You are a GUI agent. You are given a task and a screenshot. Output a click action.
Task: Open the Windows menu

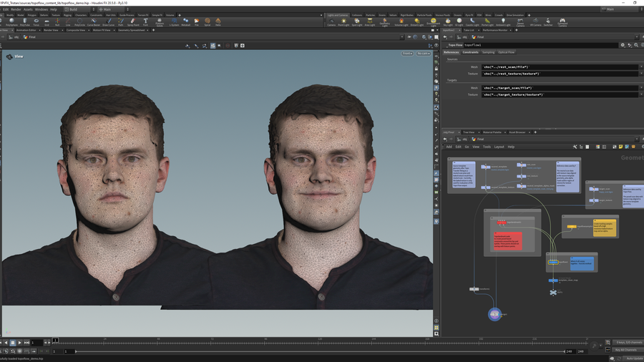tap(42, 9)
